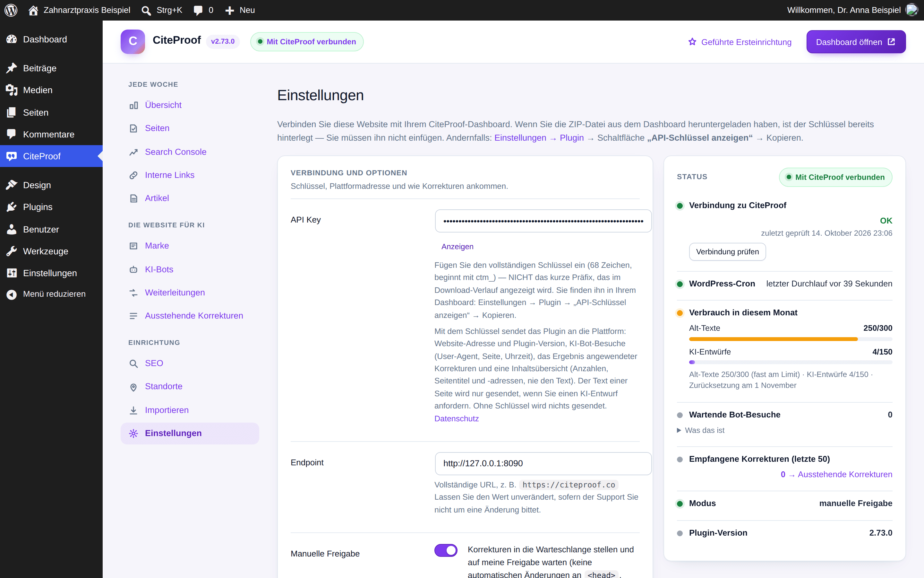The width and height of the screenshot is (924, 578).
Task: Open Plugins in the admin menu
Action: point(51,207)
